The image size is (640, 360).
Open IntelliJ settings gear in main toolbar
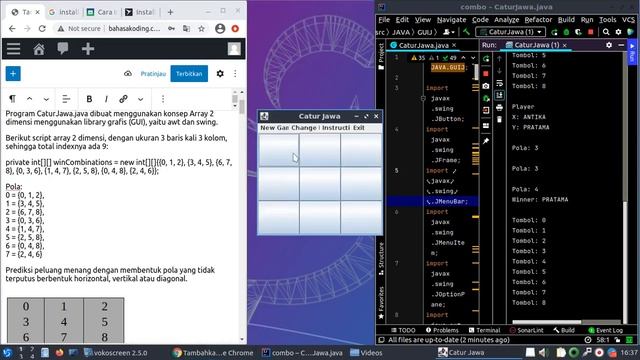[618, 32]
